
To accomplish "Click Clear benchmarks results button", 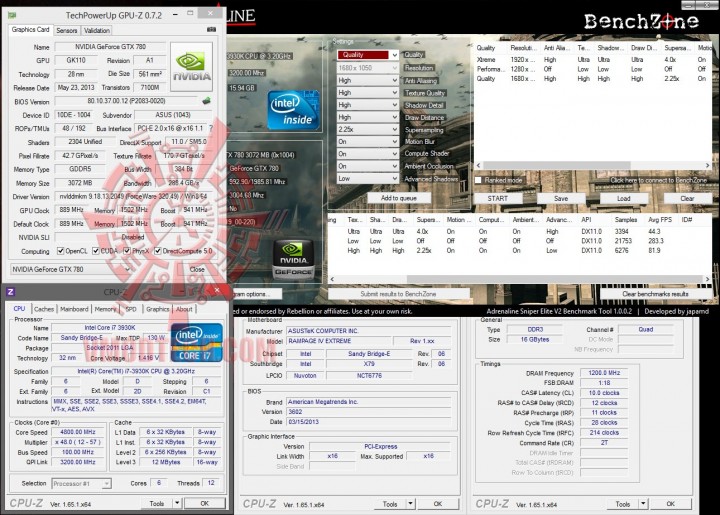I will [655, 294].
